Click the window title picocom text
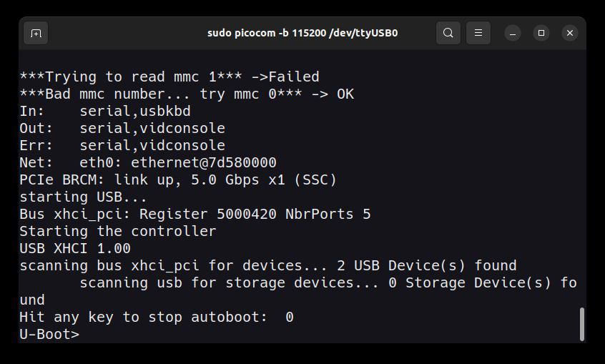 click(x=302, y=33)
